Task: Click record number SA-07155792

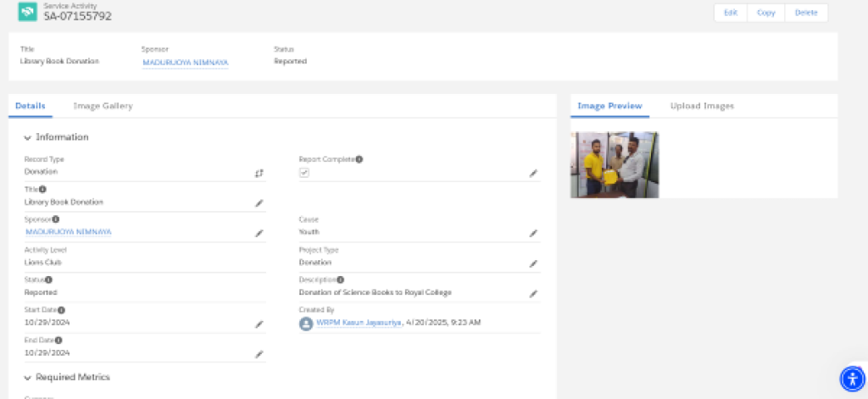Action: 77,16
